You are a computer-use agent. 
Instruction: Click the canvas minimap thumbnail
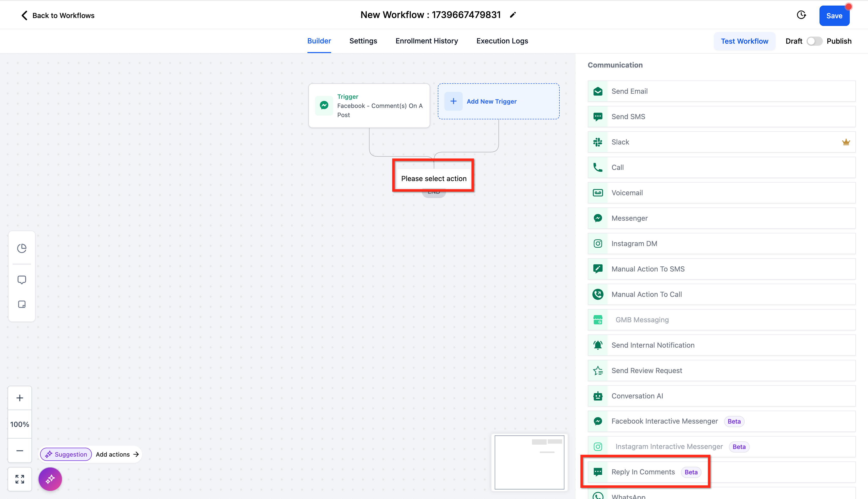point(529,462)
